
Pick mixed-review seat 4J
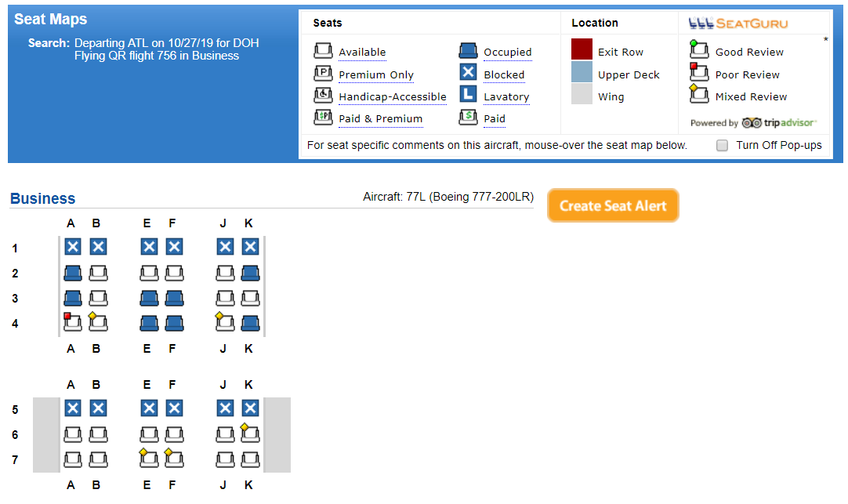[x=225, y=323]
